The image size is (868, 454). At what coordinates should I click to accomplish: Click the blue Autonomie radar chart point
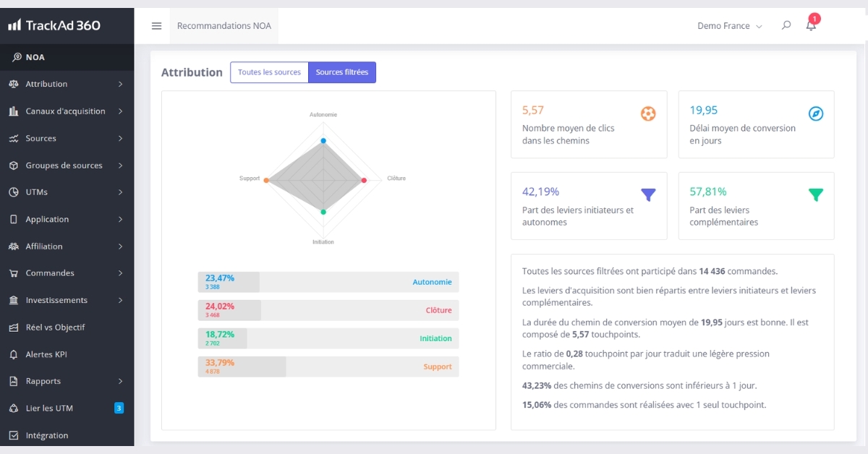tap(323, 140)
